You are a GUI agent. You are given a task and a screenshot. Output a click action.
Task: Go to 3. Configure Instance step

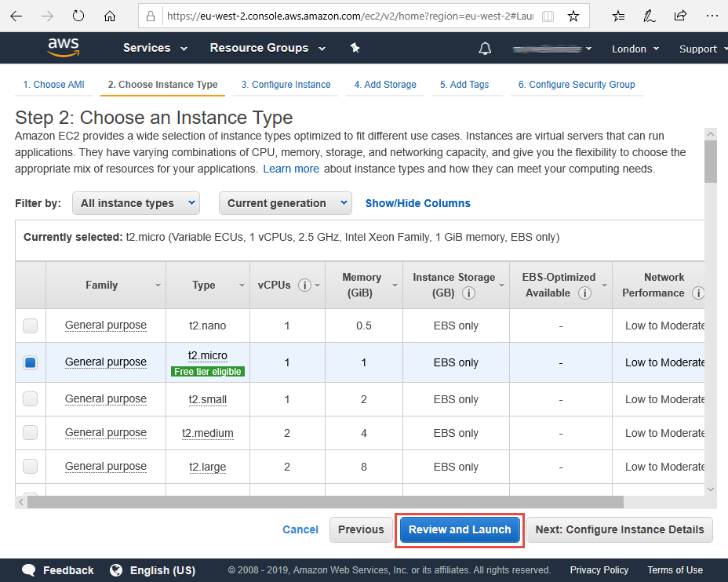tap(286, 85)
